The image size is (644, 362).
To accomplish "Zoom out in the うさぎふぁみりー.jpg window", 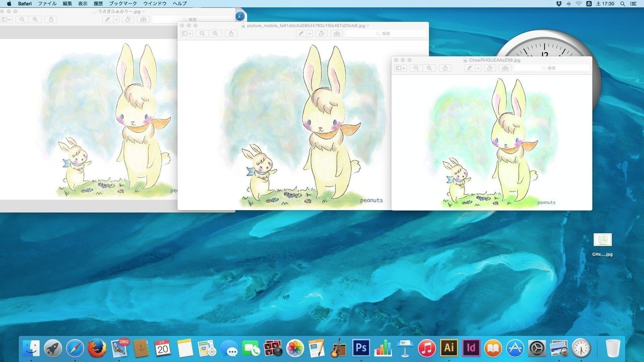I will tap(22, 20).
